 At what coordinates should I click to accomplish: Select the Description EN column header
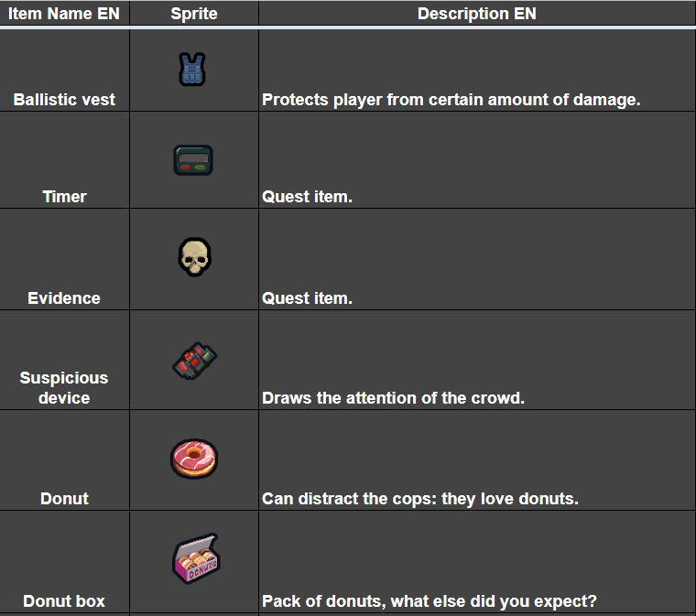tap(476, 14)
